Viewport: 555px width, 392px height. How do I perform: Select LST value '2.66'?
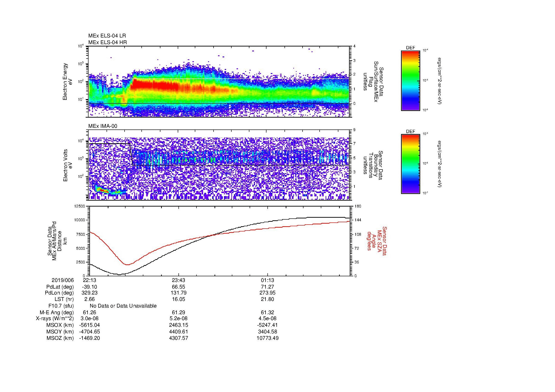(89, 299)
